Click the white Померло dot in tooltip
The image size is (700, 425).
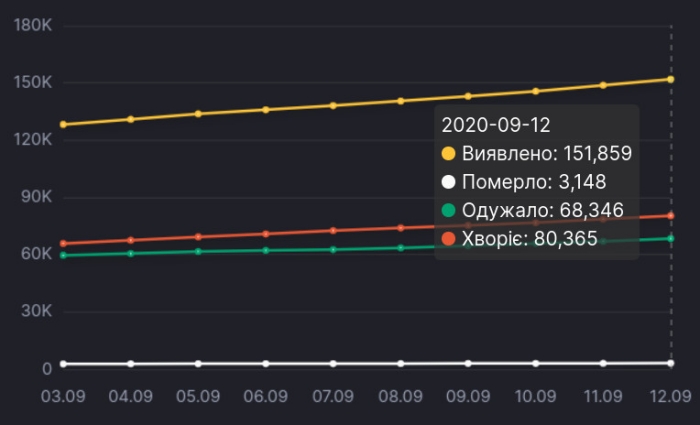449,182
